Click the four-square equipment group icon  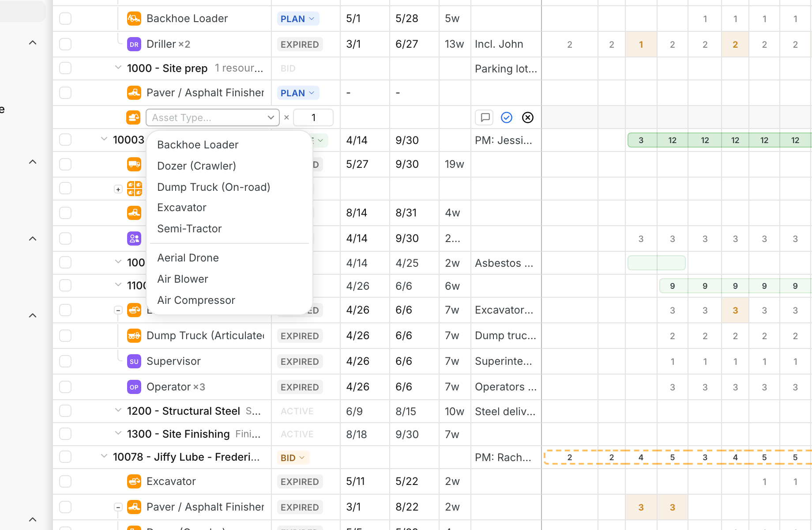[134, 189]
